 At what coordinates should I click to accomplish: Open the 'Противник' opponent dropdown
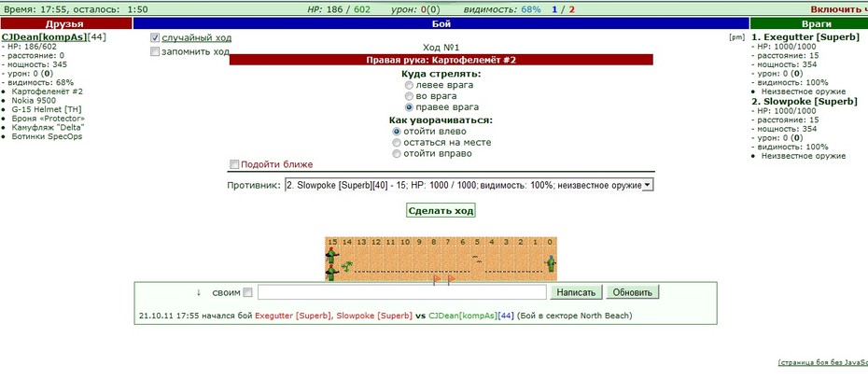[469, 186]
